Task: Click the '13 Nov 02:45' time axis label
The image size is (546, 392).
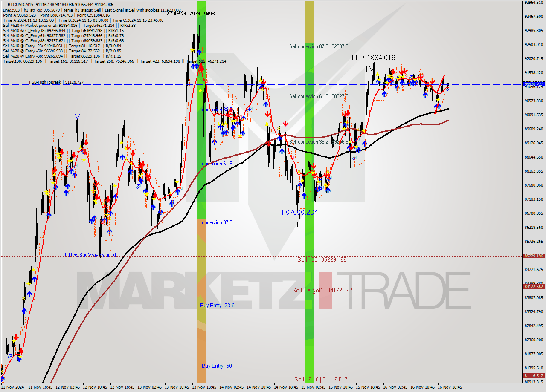Action: [150, 387]
